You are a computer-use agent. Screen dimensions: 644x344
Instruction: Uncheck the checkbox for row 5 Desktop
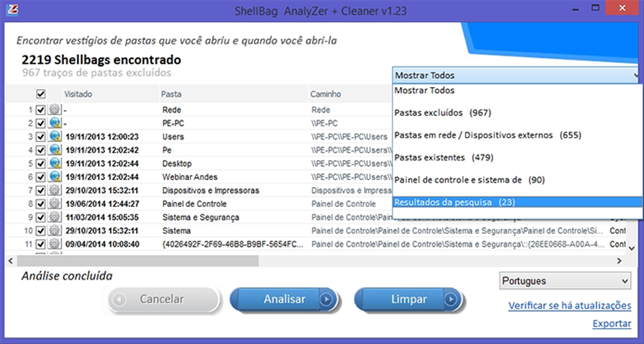(x=41, y=164)
